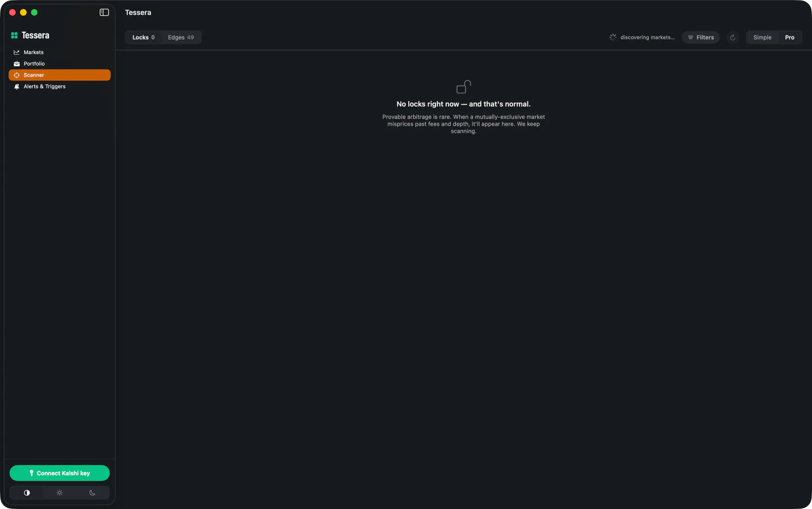Open Alerts & Triggers
812x509 pixels.
click(59, 87)
